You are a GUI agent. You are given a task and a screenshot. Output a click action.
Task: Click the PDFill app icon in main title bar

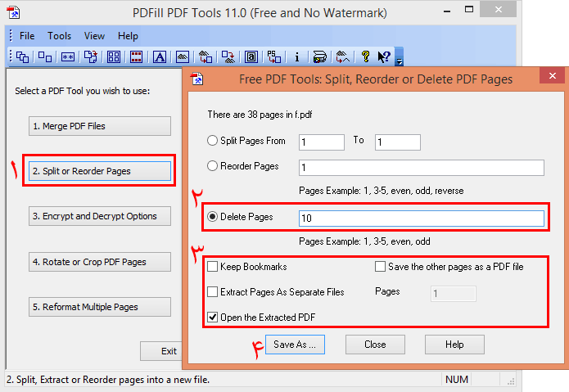(13, 12)
